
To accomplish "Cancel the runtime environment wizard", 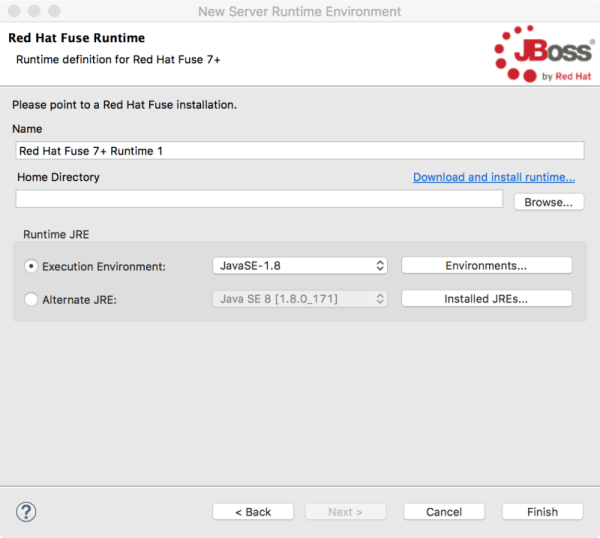I will tap(444, 511).
